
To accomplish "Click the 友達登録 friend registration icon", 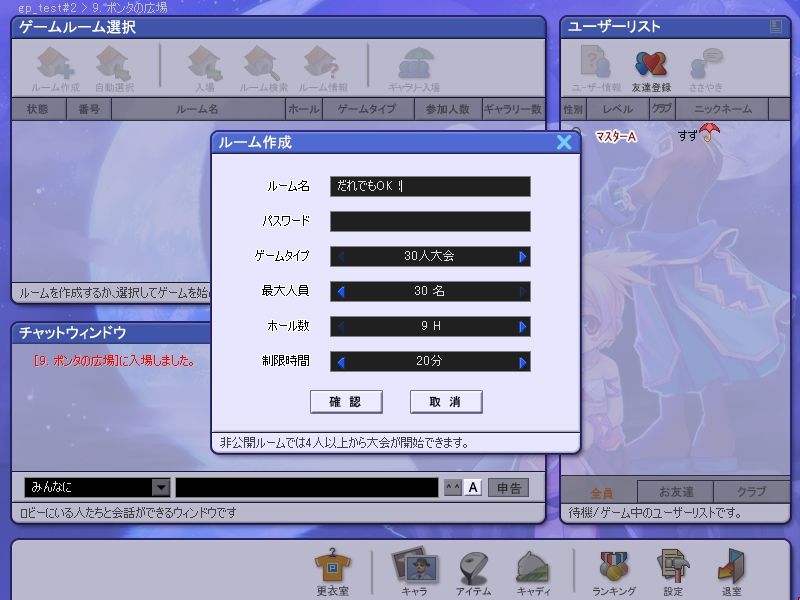I will pyautogui.click(x=650, y=71).
